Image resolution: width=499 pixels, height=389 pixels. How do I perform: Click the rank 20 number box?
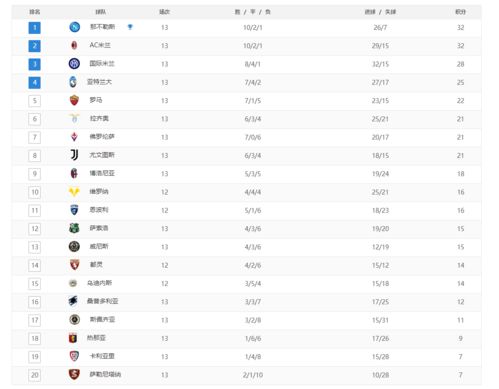click(x=35, y=375)
